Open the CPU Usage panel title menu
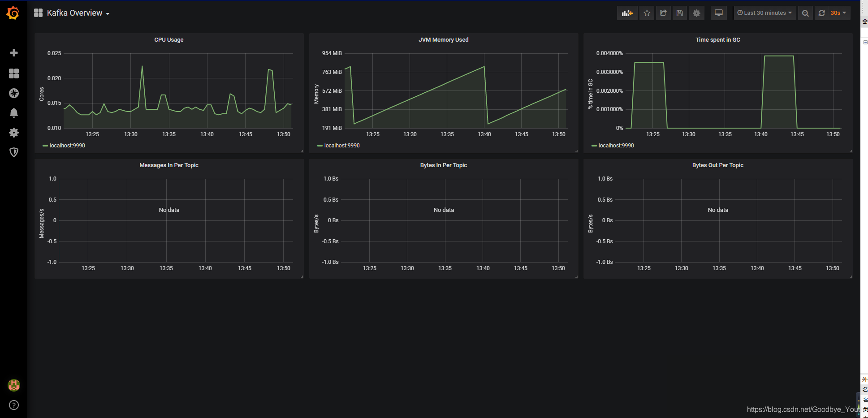The width and height of the screenshot is (868, 418). click(169, 40)
